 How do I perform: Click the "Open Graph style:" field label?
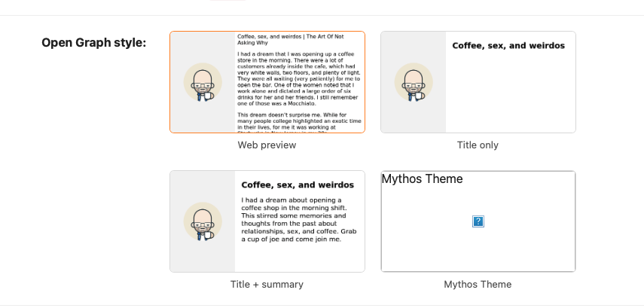click(94, 42)
